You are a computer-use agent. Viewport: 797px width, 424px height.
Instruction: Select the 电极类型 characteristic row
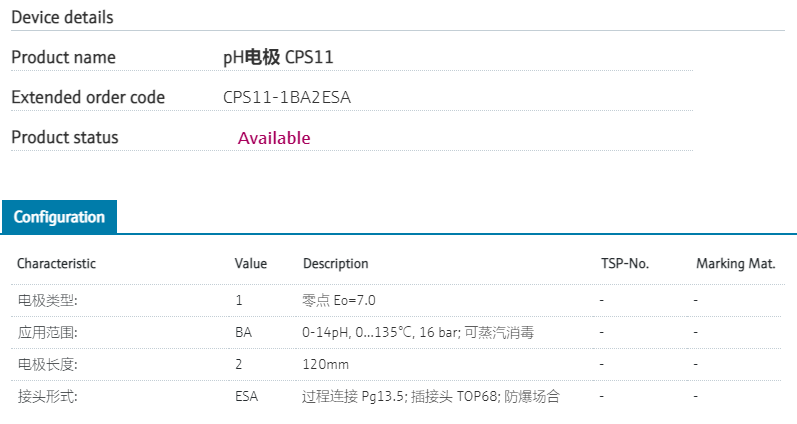click(48, 300)
